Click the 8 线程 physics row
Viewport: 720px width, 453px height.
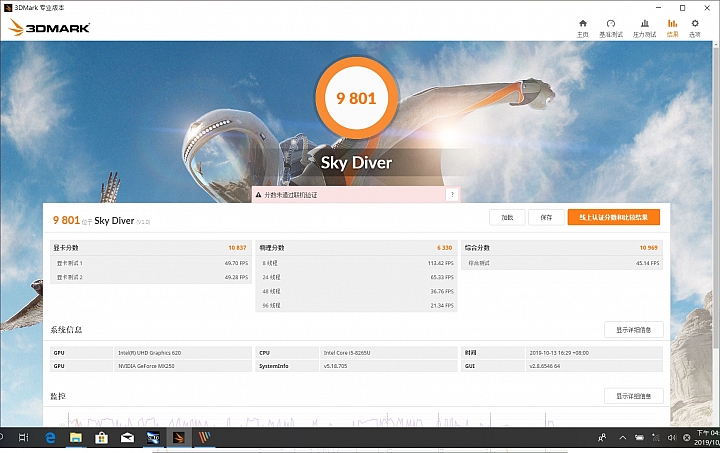[x=356, y=263]
